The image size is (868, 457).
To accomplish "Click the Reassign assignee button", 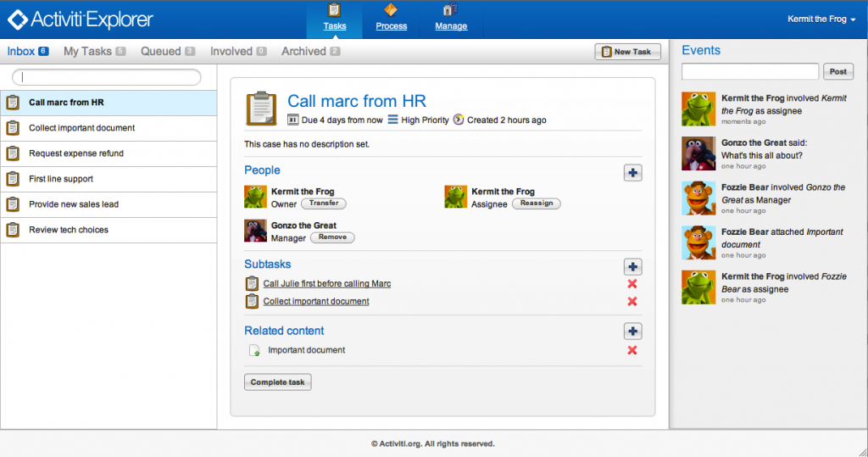I will click(x=537, y=203).
